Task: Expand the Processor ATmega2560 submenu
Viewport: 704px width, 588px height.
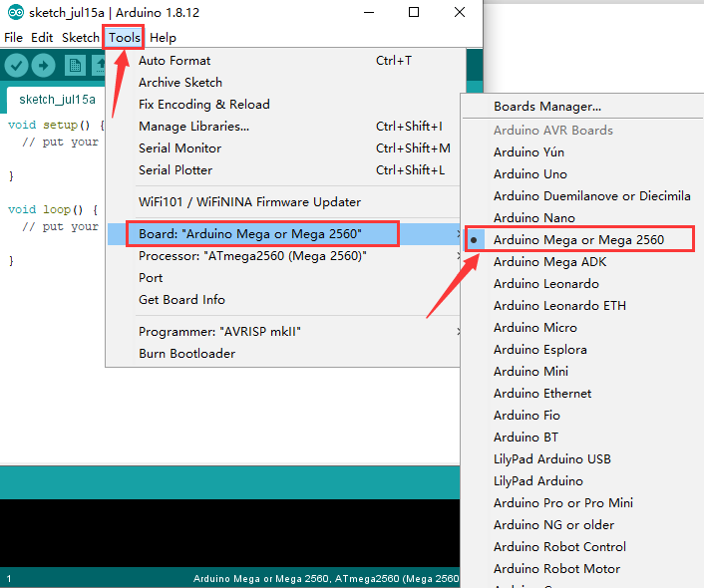Action: 286,256
